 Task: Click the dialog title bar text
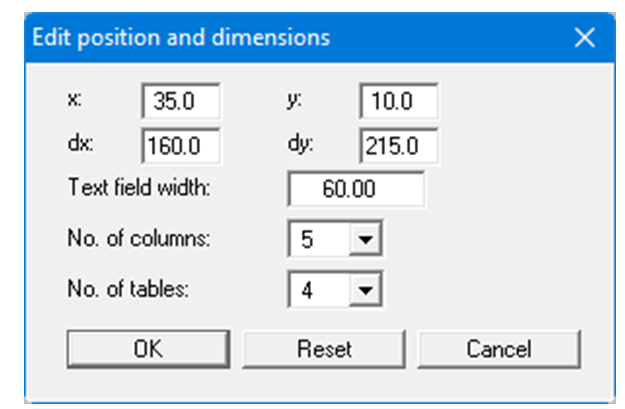[x=182, y=39]
